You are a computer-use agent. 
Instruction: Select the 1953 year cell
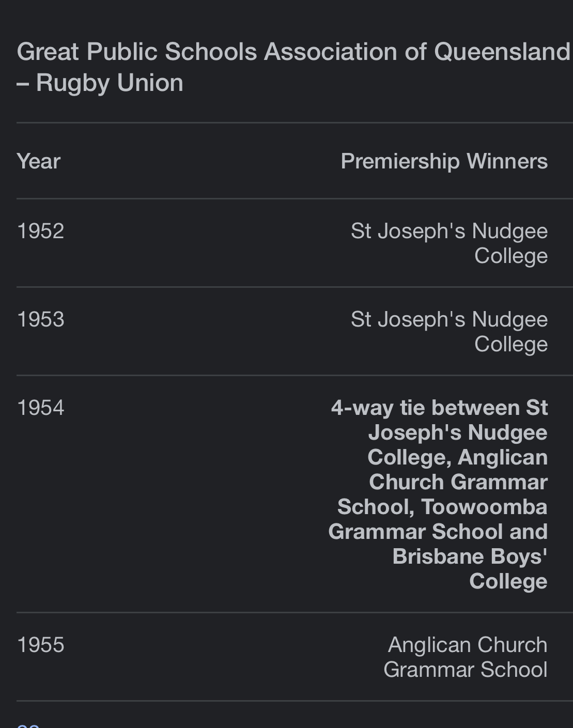point(41,319)
